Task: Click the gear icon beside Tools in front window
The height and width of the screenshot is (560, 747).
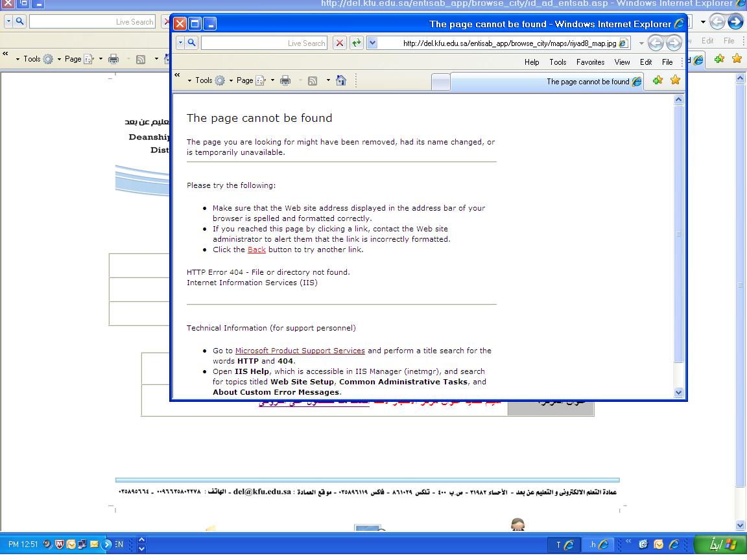Action: pyautogui.click(x=220, y=80)
